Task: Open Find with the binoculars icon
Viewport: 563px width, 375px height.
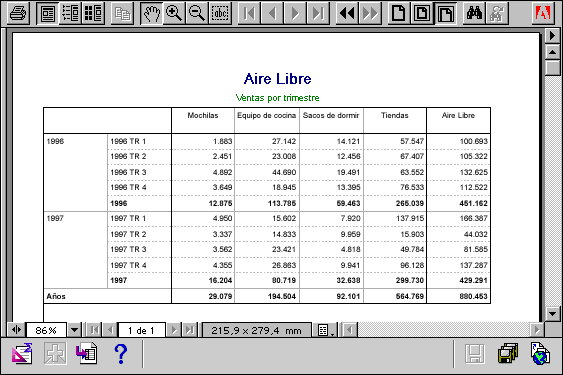Action: pos(474,14)
